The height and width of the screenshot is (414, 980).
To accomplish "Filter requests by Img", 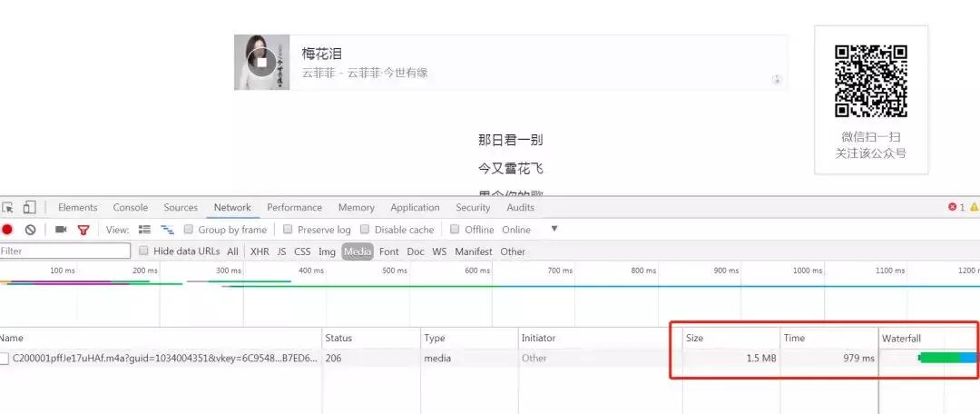I will point(327,251).
